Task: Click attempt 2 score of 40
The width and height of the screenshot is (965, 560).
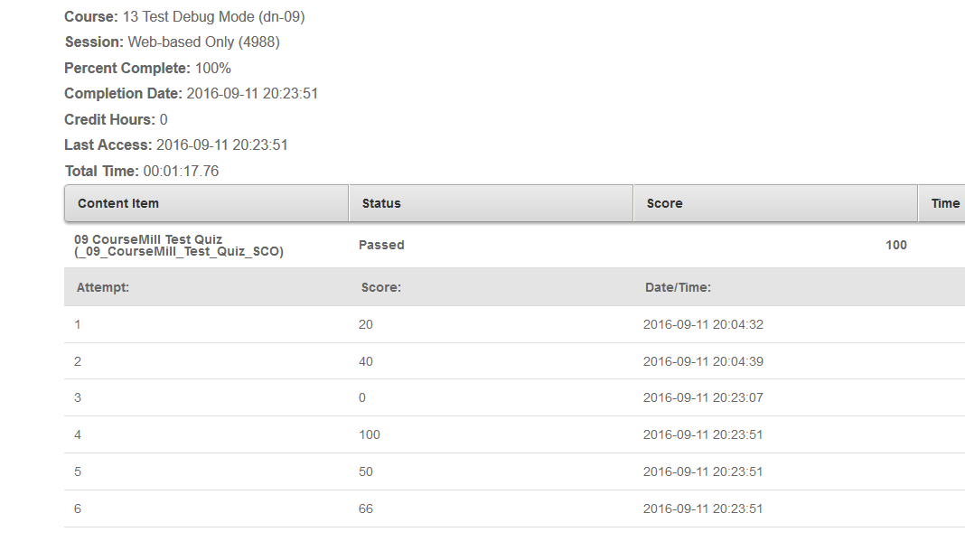Action: 366,361
